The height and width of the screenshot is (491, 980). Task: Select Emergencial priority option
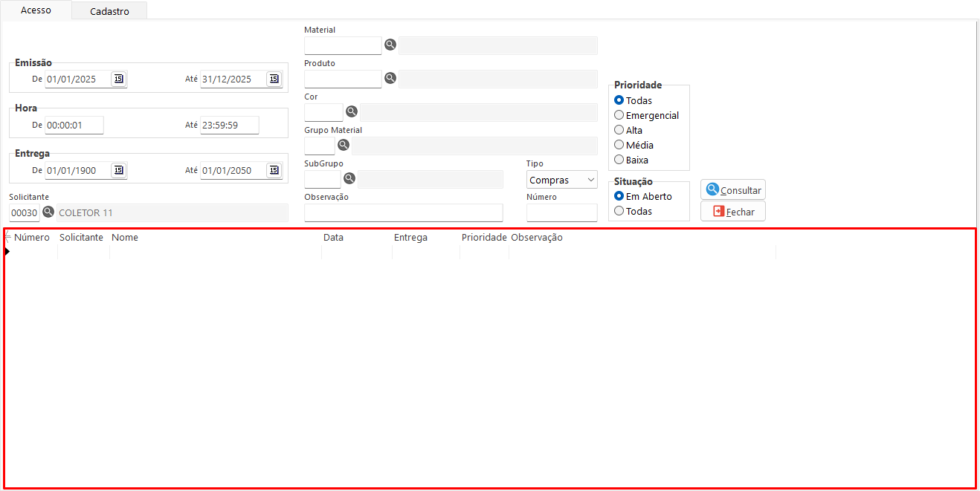pyautogui.click(x=619, y=115)
